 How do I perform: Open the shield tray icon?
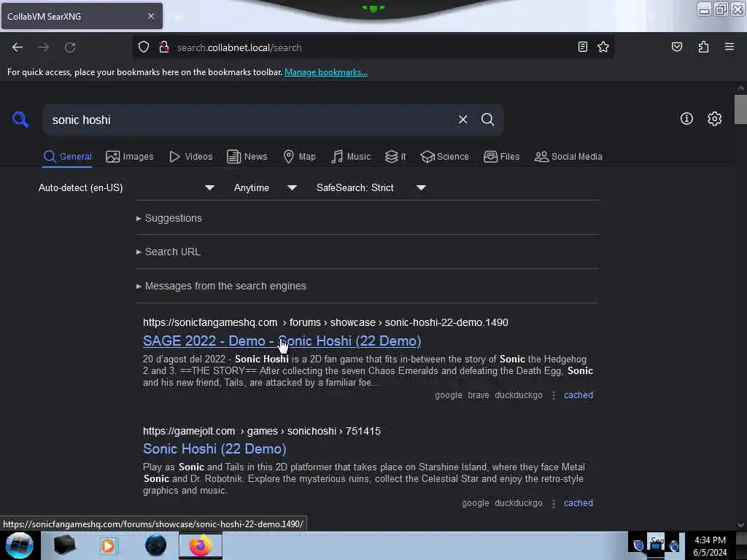[x=638, y=545]
